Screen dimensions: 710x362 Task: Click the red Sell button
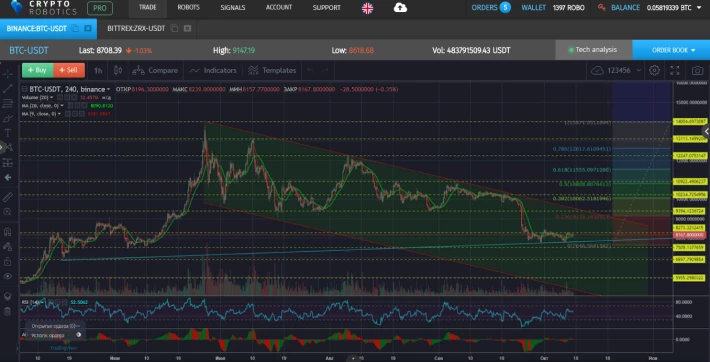(69, 70)
